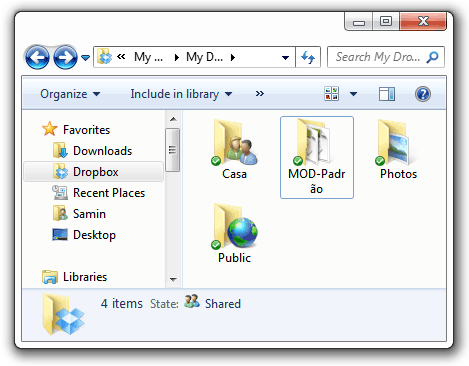
Task: Open the Include in library menu
Action: (181, 94)
